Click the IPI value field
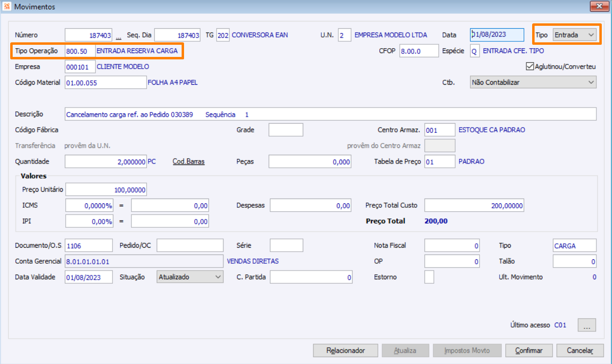Image resolution: width=612 pixels, height=364 pixels. click(170, 221)
